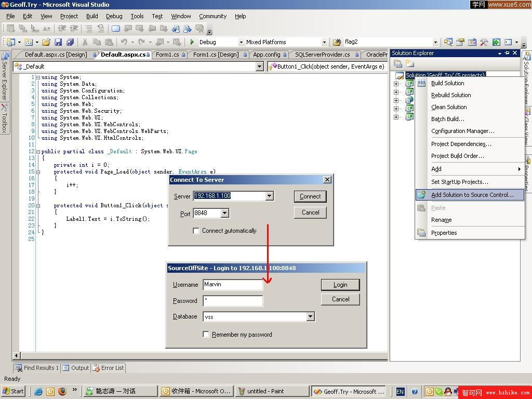Open the Toolbox side tab

(5, 118)
